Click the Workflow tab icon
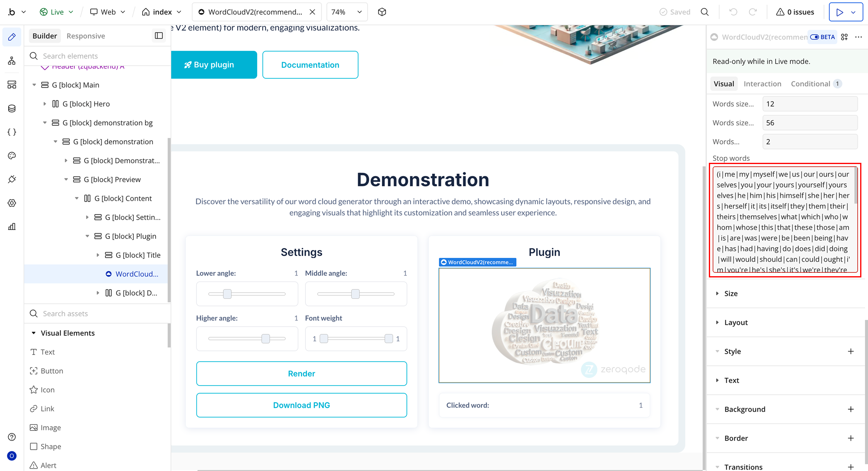 click(12, 61)
